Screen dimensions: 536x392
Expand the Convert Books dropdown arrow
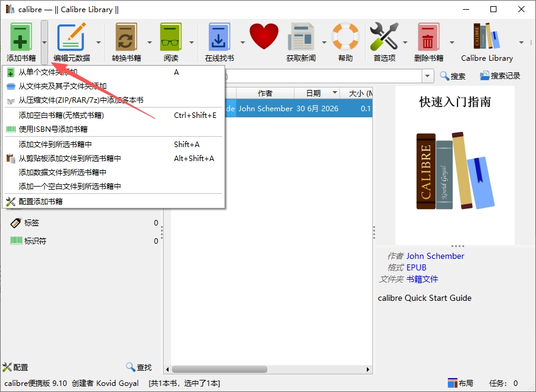150,43
